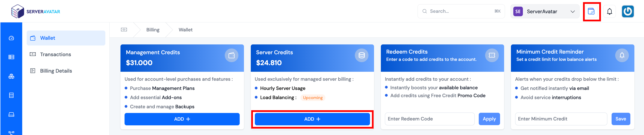Screen dimensions: 644x135
Task: Open the servers list icon in sidebar
Action: (11, 57)
